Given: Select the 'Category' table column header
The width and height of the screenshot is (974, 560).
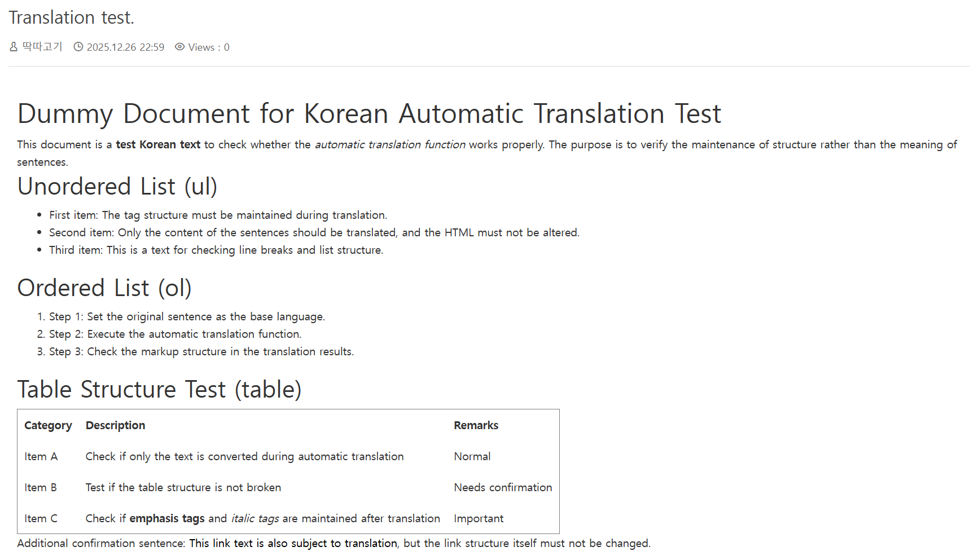Looking at the screenshot, I should click(48, 425).
